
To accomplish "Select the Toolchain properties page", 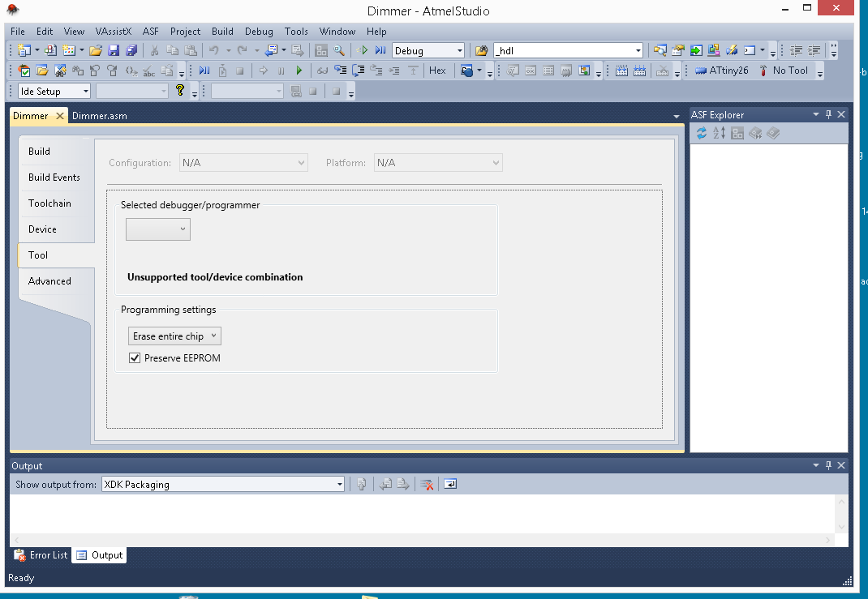I will click(49, 203).
